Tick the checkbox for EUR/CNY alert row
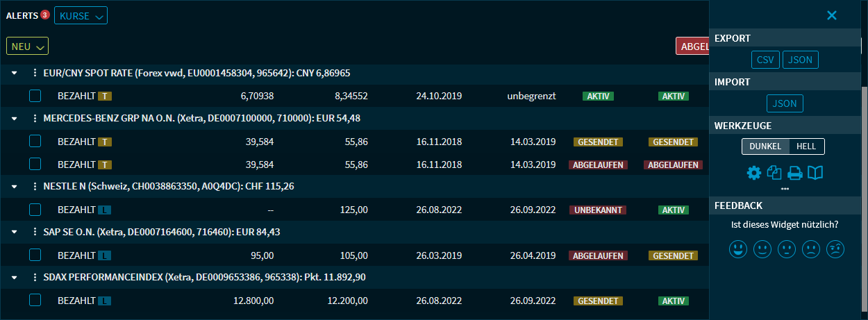Screen dimensions: 868x320 35,96
